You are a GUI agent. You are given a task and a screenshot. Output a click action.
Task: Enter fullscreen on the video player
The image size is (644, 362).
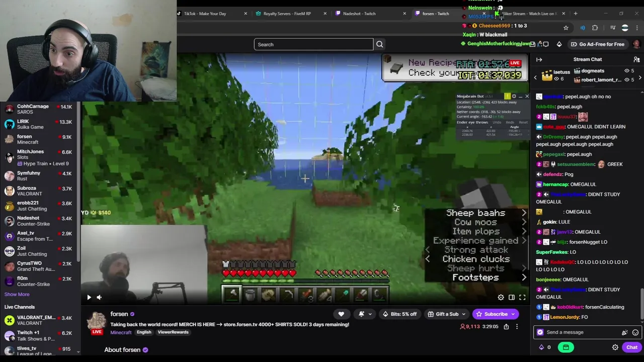[522, 297]
